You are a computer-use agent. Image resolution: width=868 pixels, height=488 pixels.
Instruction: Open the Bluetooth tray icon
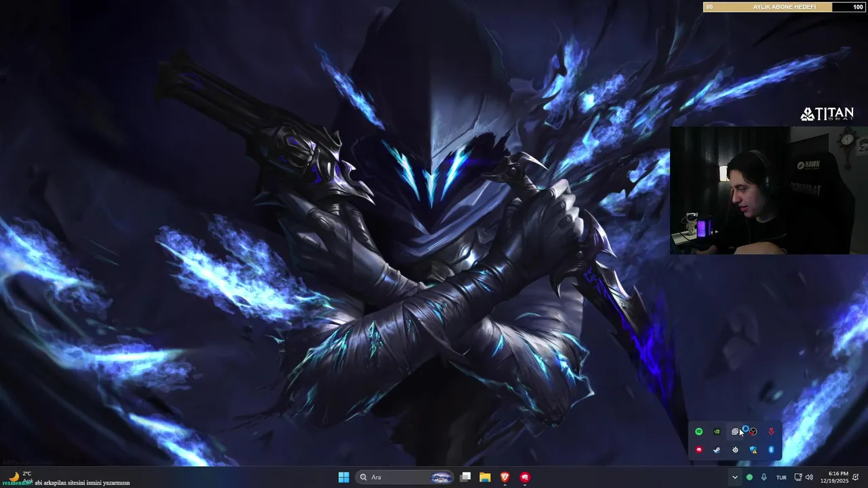click(771, 450)
